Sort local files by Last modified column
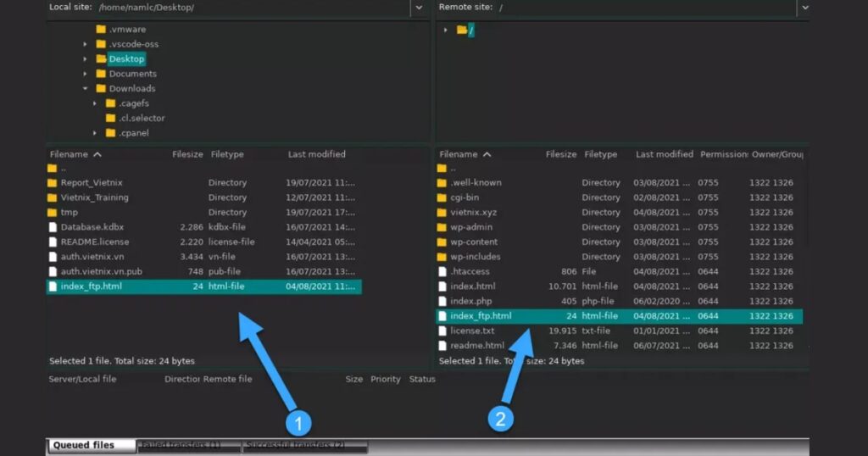The height and width of the screenshot is (456, 868). 317,154
